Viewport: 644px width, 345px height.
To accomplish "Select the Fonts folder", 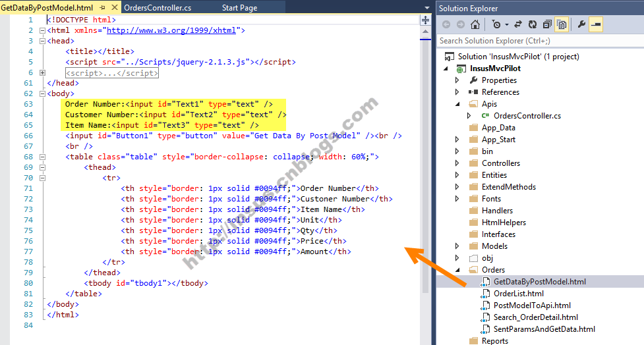I will pos(491,199).
